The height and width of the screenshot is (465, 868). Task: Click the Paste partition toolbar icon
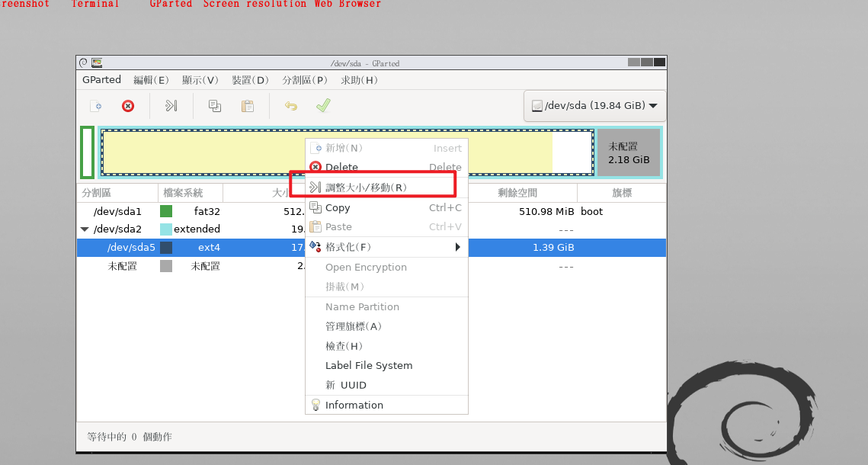tap(248, 106)
